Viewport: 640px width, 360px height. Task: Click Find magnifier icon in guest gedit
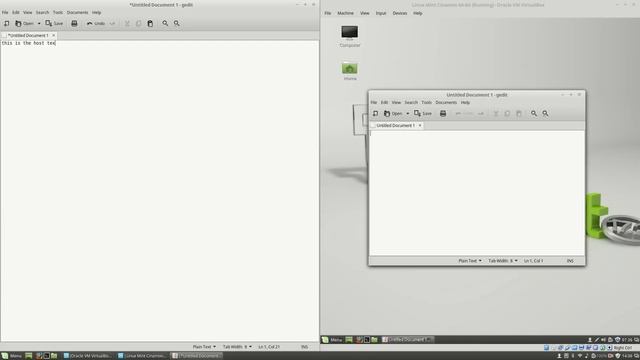tap(534, 113)
